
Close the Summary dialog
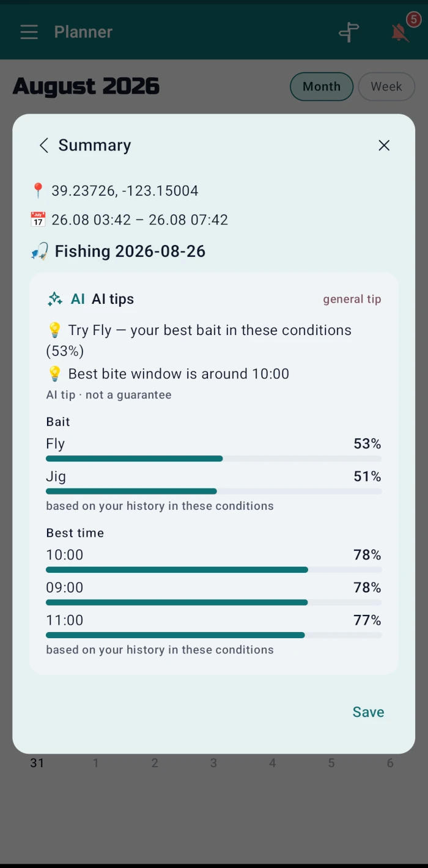(384, 145)
